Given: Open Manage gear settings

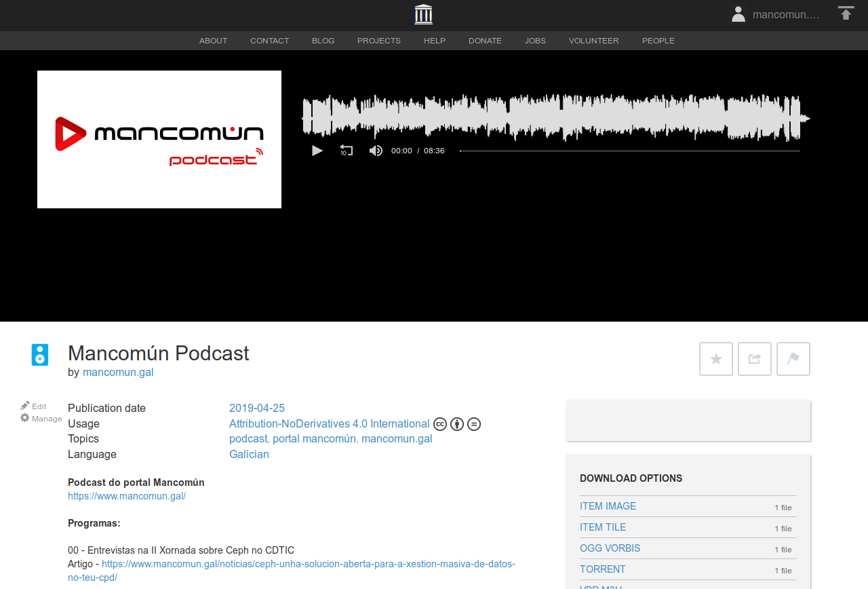Looking at the screenshot, I should (x=41, y=419).
